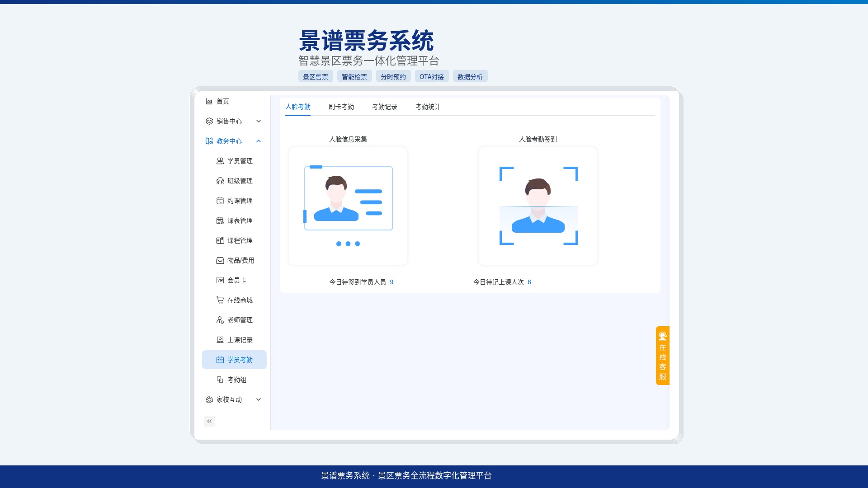The height and width of the screenshot is (488, 868).
Task: Click the 在线商城 shopping cart icon
Action: [x=220, y=300]
